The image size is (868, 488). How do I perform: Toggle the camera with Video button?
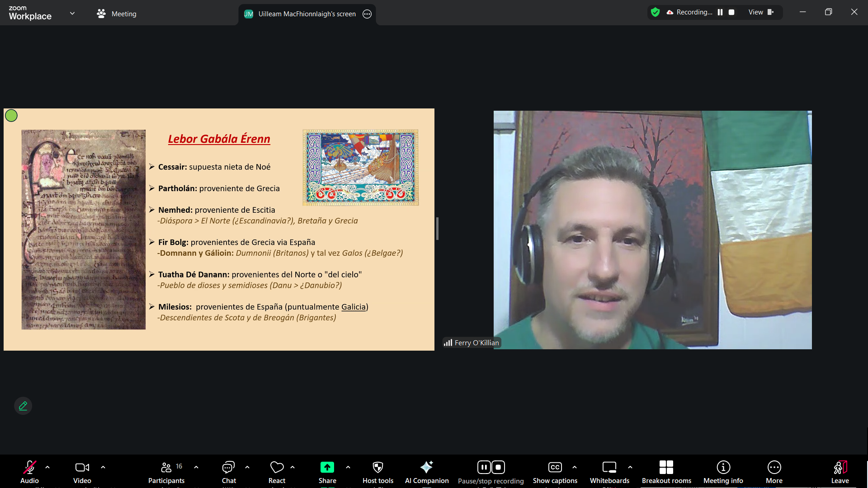tap(82, 471)
